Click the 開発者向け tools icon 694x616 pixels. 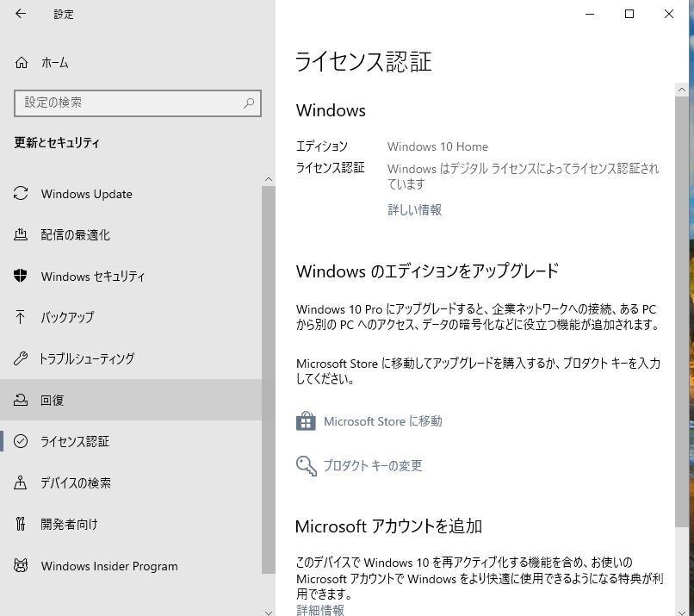[x=21, y=524]
